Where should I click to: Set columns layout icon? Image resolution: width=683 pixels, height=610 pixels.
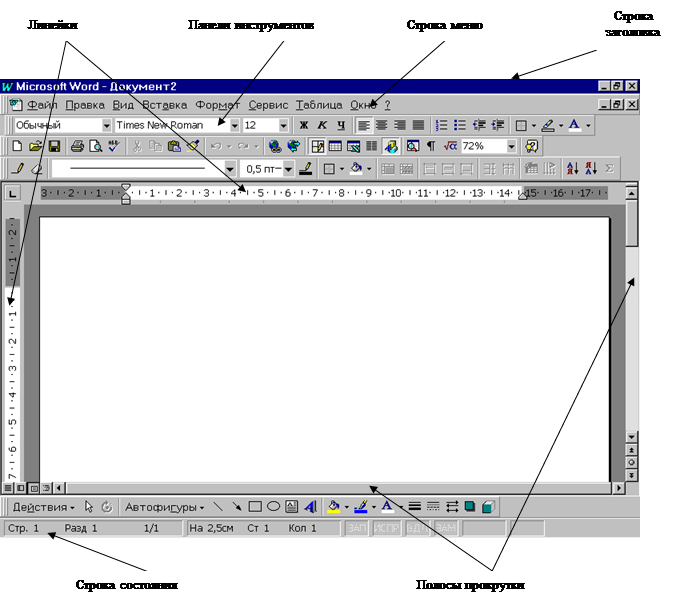click(x=372, y=146)
